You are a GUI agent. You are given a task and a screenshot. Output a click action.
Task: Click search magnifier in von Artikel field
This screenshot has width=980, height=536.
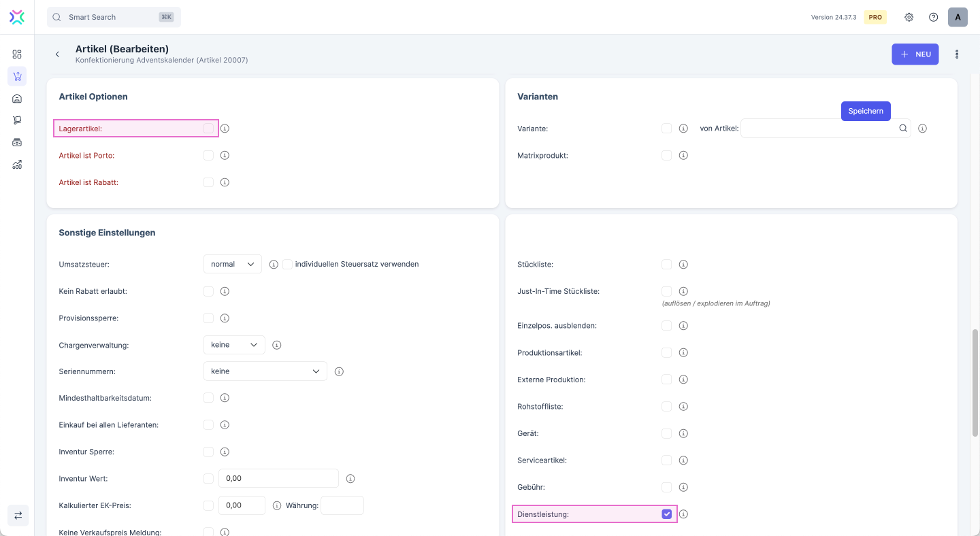coord(902,129)
